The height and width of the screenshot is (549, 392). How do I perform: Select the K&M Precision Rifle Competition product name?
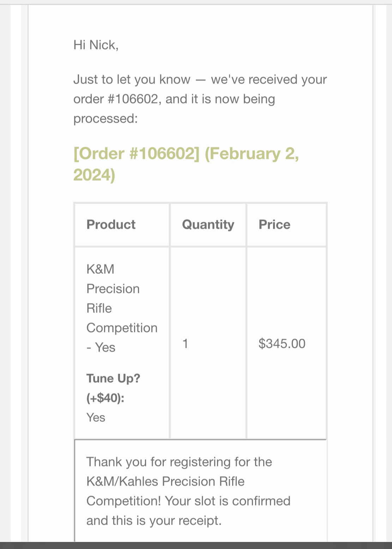click(122, 308)
